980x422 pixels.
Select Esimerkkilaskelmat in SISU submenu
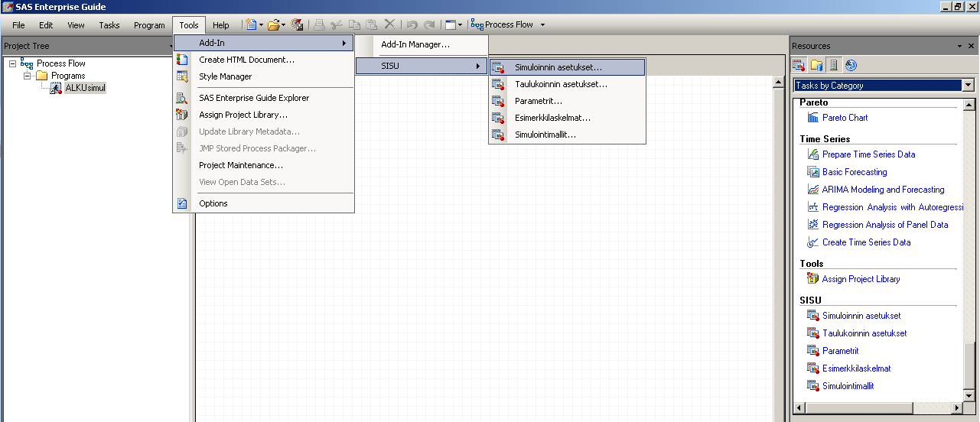point(567,118)
